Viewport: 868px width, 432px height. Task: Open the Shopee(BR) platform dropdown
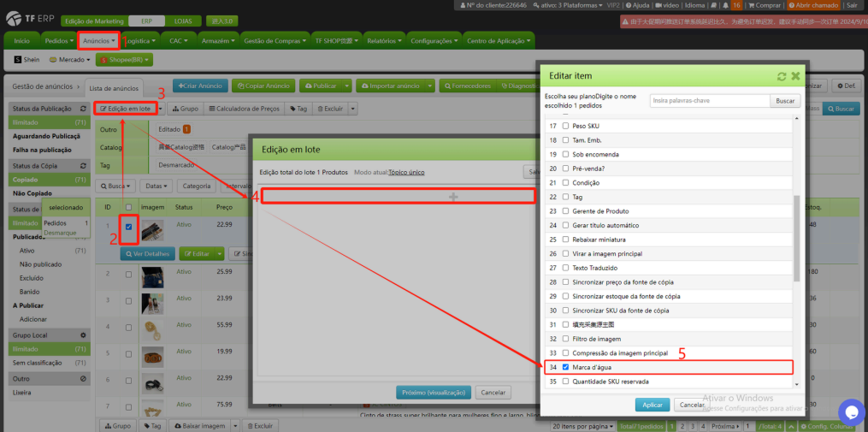123,60
